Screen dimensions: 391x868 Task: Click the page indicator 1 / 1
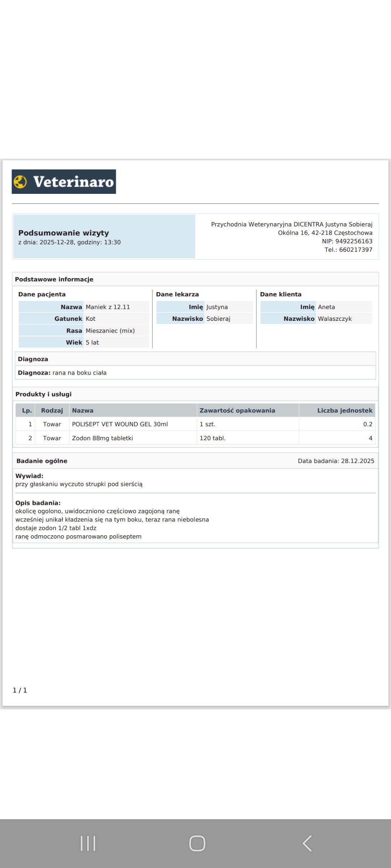click(20, 690)
